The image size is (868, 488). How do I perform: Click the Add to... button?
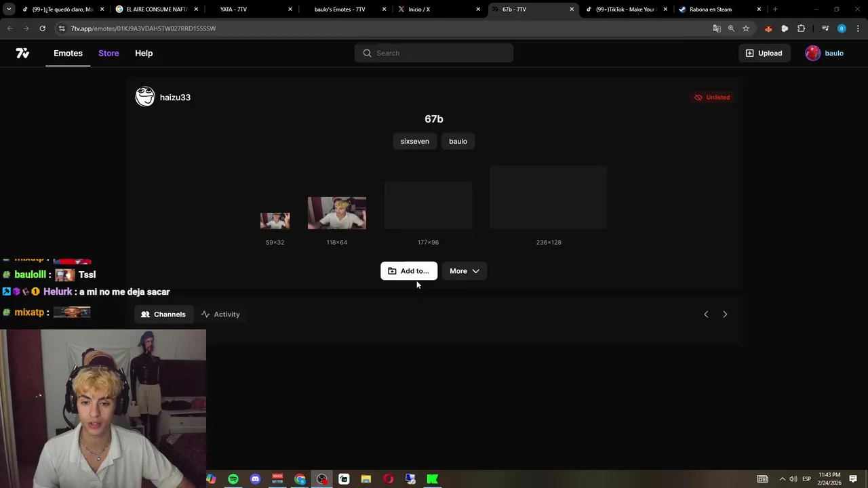pos(409,271)
